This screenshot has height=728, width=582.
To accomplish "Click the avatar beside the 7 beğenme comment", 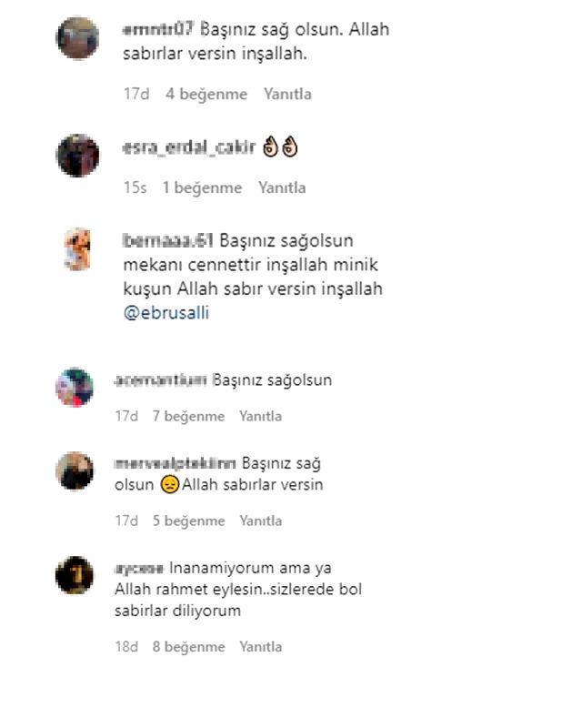I will (75, 388).
